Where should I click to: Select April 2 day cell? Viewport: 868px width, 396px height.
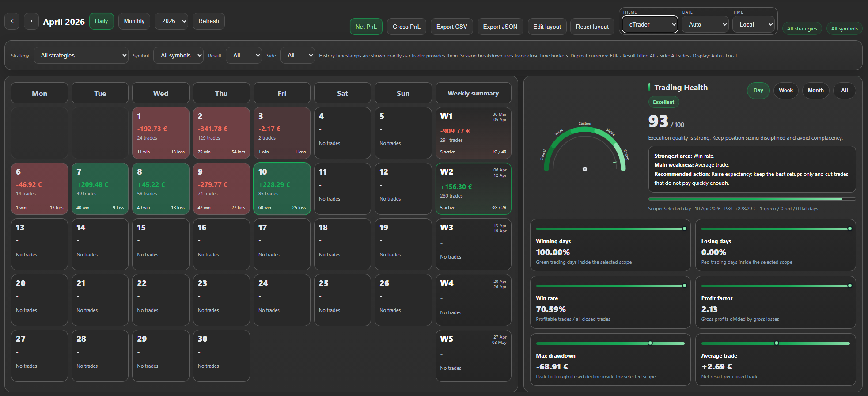click(221, 133)
